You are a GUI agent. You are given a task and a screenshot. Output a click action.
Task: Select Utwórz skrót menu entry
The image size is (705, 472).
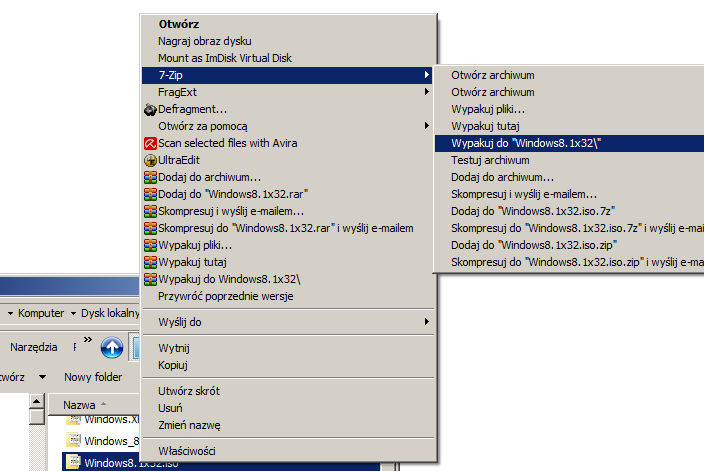pos(288,391)
